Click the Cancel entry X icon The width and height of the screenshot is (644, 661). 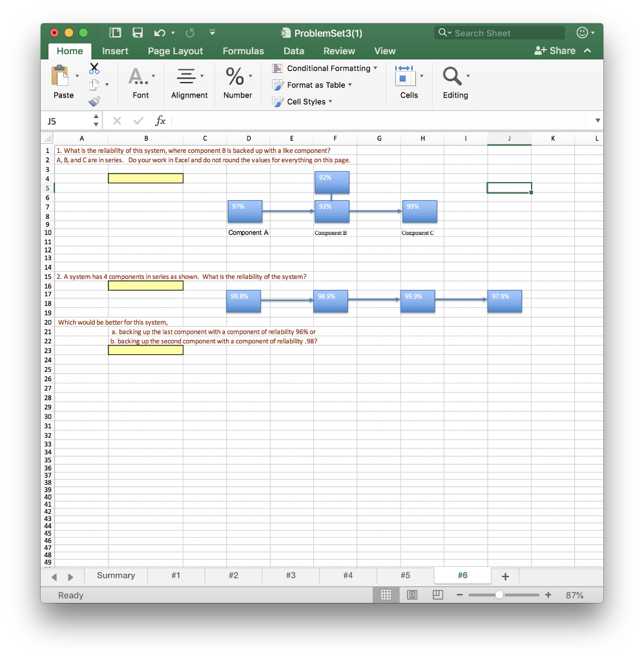click(117, 121)
